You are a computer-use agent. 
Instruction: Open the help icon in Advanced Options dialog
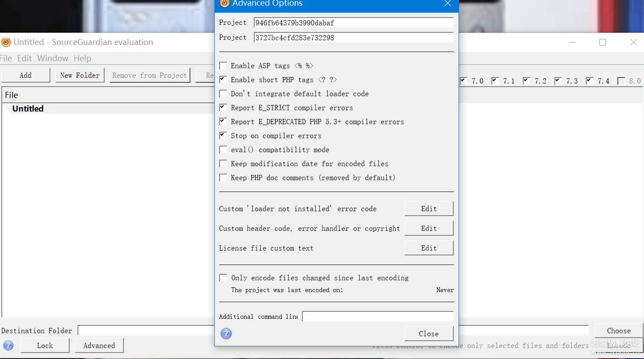pyautogui.click(x=226, y=334)
